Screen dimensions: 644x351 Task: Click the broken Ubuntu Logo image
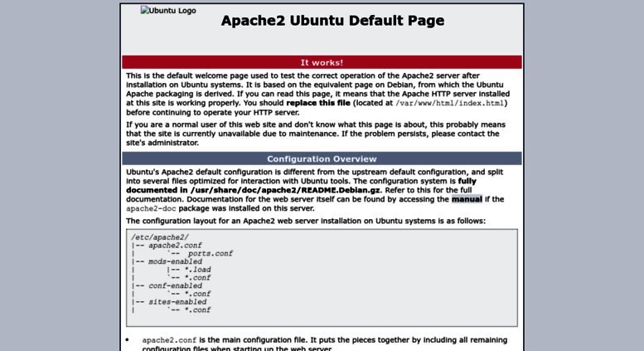coord(168,11)
